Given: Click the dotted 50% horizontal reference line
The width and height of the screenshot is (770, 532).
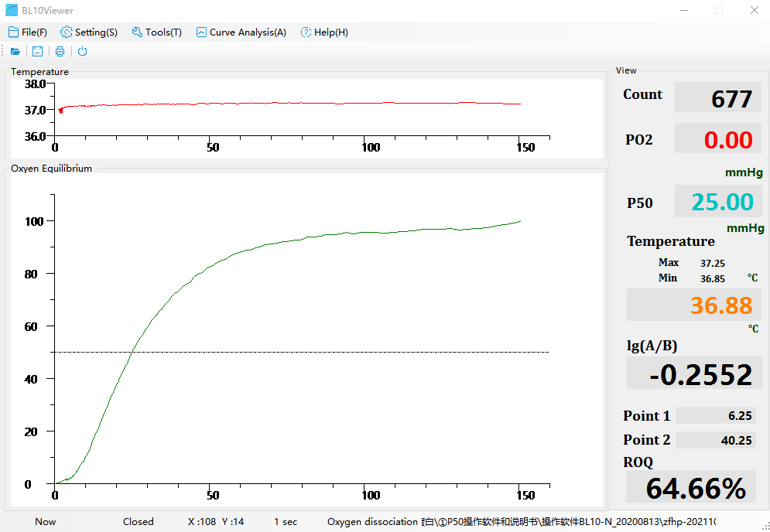Looking at the screenshot, I should 300,352.
